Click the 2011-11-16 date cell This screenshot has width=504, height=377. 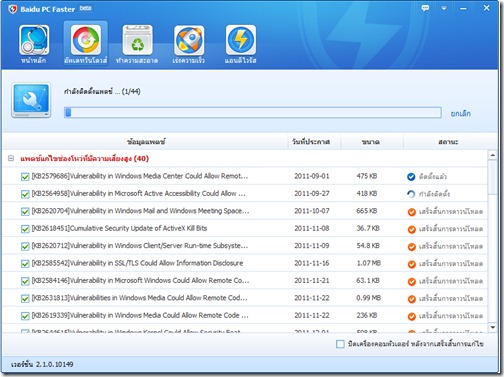point(312,263)
